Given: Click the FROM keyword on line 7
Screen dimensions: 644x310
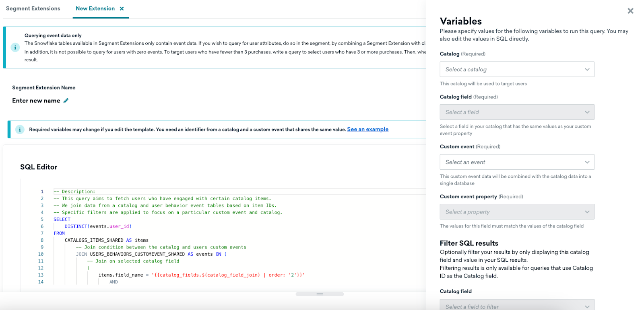Looking at the screenshot, I should tap(59, 233).
